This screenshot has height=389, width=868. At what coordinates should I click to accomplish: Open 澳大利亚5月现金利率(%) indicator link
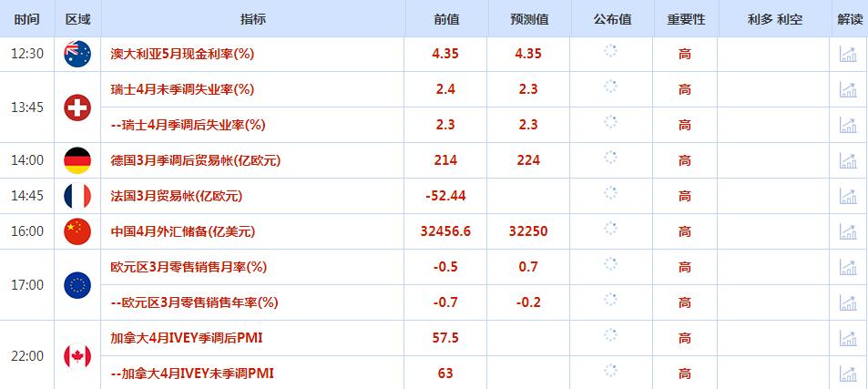click(182, 54)
